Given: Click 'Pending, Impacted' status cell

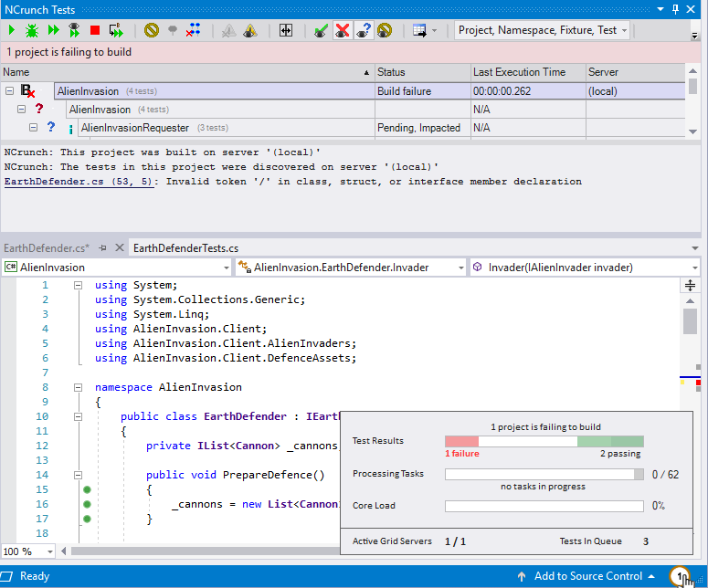Looking at the screenshot, I should coord(423,128).
